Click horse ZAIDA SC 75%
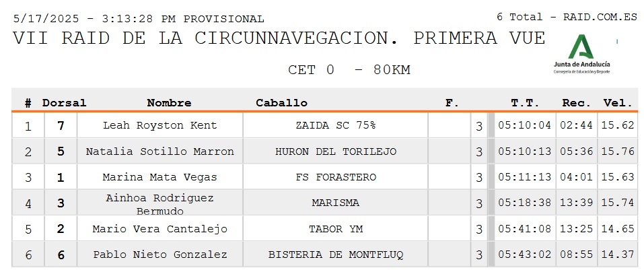 point(336,125)
